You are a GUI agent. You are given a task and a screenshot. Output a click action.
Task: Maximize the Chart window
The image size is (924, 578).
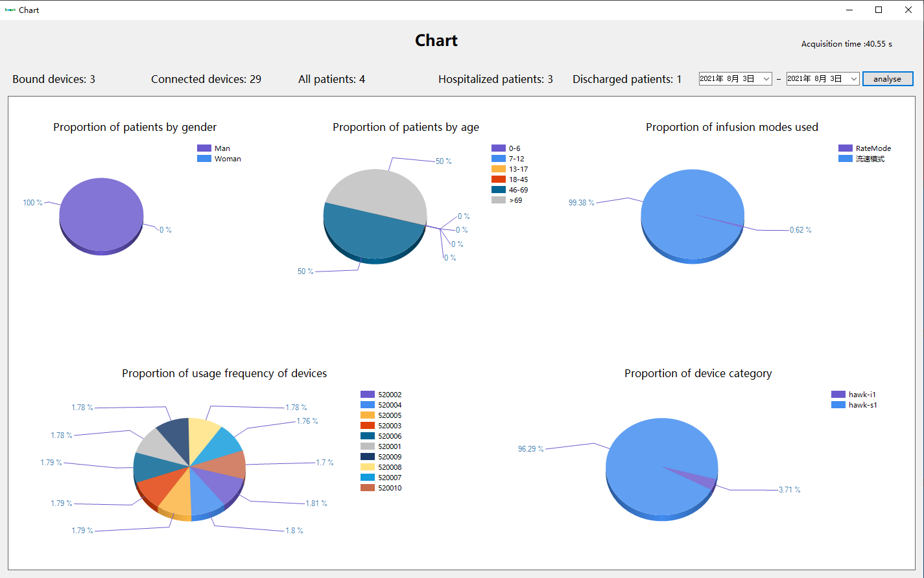[879, 10]
